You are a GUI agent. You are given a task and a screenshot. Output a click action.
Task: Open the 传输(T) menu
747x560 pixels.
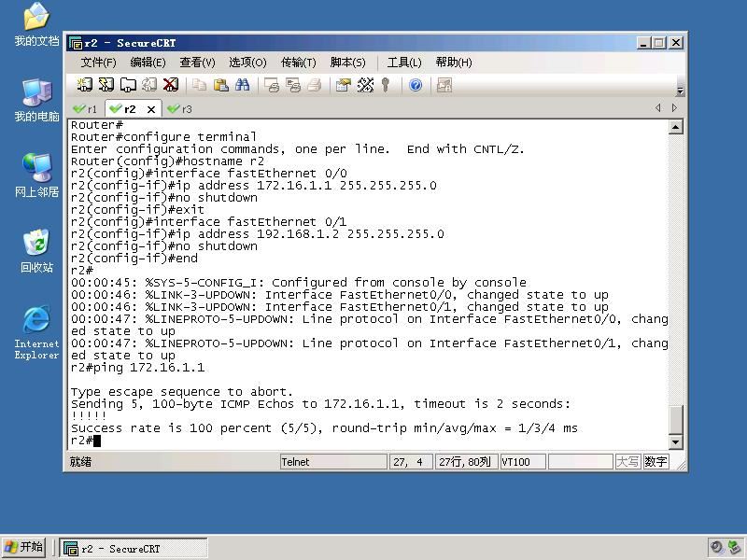(x=298, y=63)
